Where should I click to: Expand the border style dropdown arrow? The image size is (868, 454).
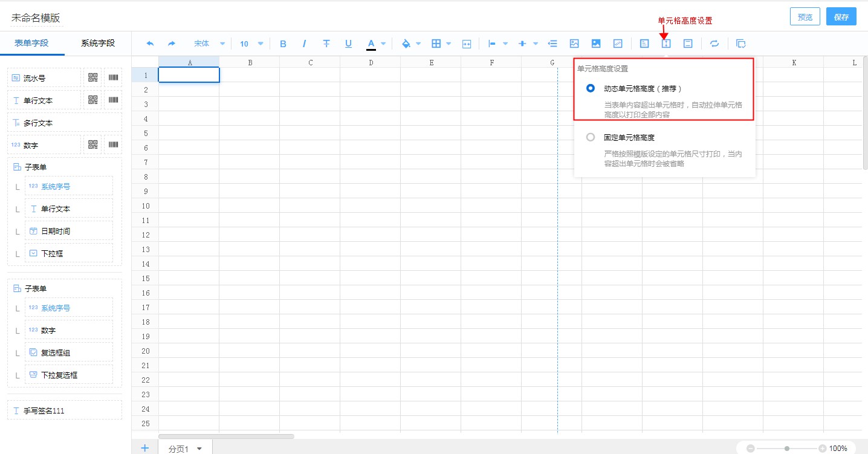449,44
